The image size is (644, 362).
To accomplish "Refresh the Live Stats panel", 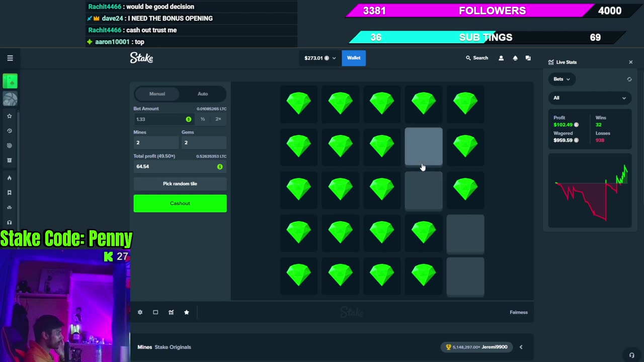I will coord(629,79).
